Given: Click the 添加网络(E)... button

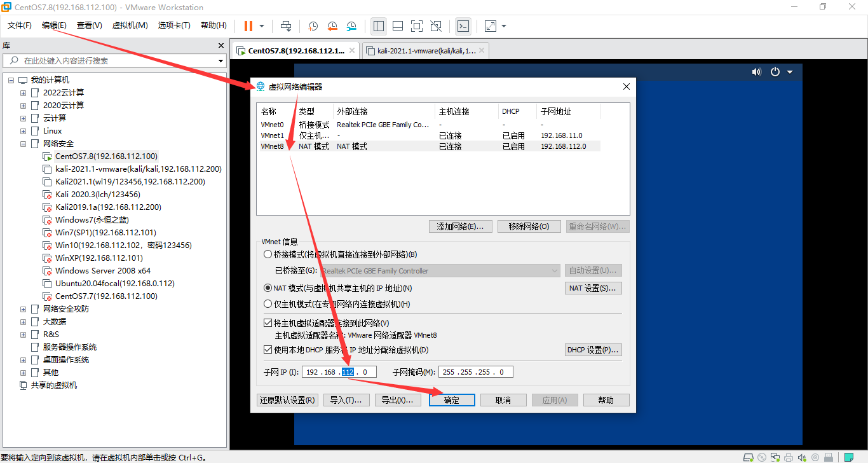Looking at the screenshot, I should (461, 226).
